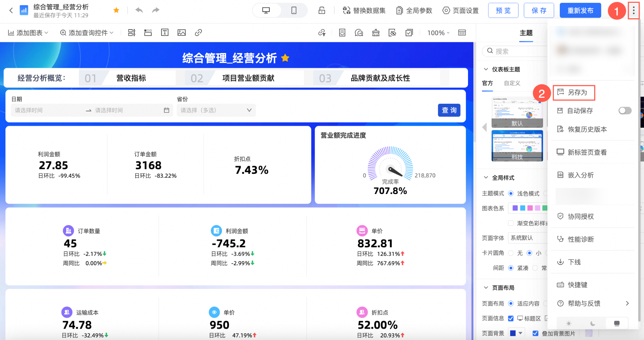The image size is (644, 340).
Task: Click the purple swatch in 图表色系
Action: [x=515, y=208]
